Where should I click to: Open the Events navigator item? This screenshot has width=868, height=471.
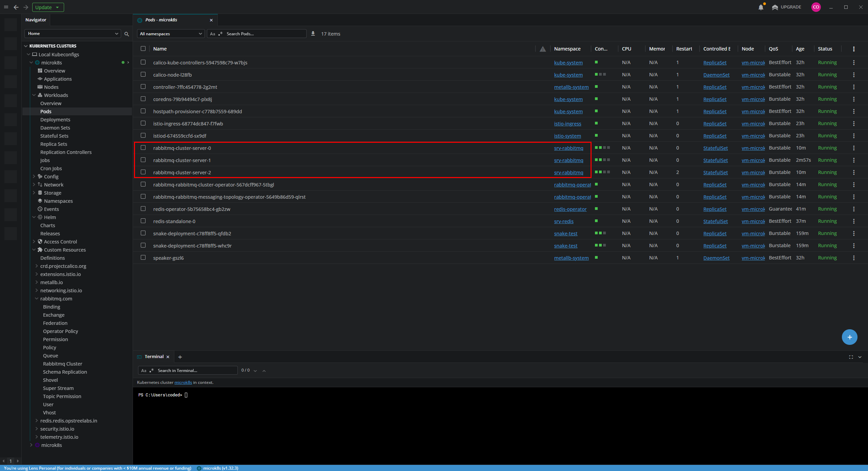pyautogui.click(x=51, y=209)
